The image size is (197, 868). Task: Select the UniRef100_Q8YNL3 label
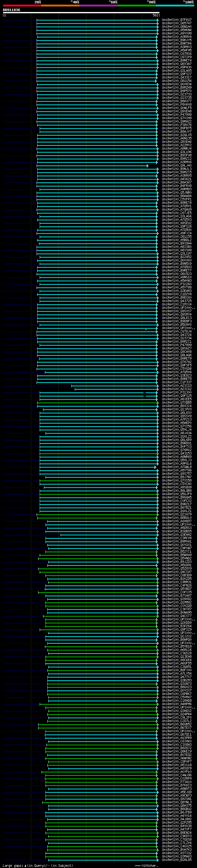[176, 802]
